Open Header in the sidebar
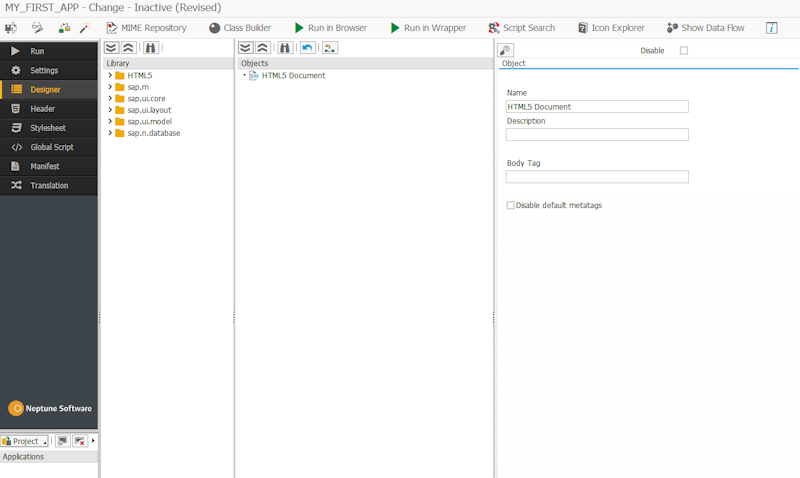800x478 pixels. click(48, 109)
